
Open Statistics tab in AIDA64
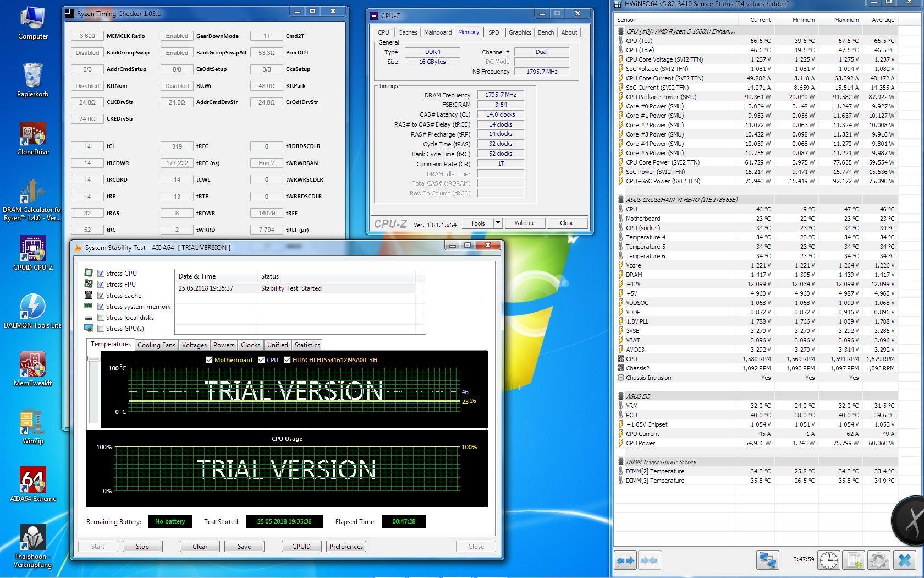(x=307, y=345)
